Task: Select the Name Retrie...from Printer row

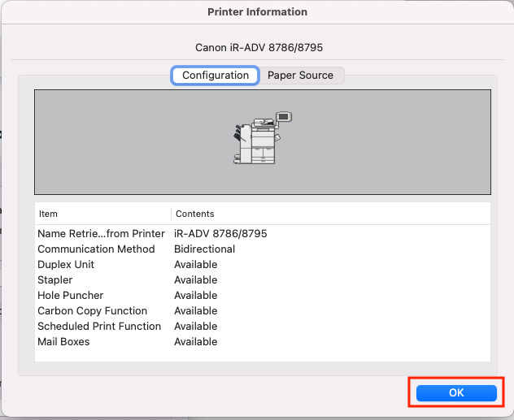Action: click(263, 234)
